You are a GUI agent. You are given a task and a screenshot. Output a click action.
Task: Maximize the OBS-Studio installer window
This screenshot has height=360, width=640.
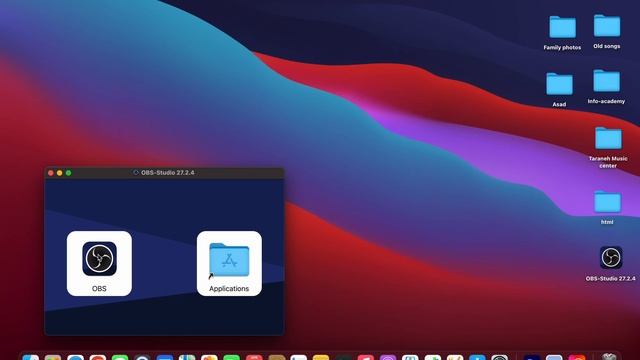[69, 173]
